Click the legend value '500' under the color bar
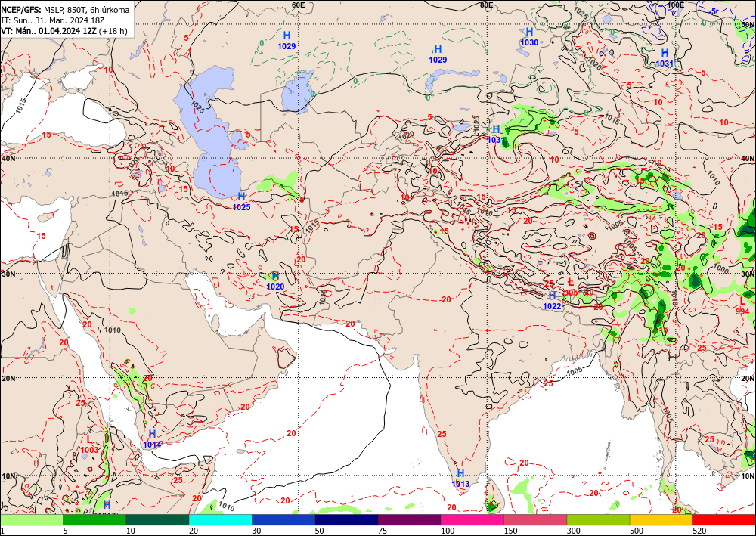The height and width of the screenshot is (536, 756). [637, 531]
